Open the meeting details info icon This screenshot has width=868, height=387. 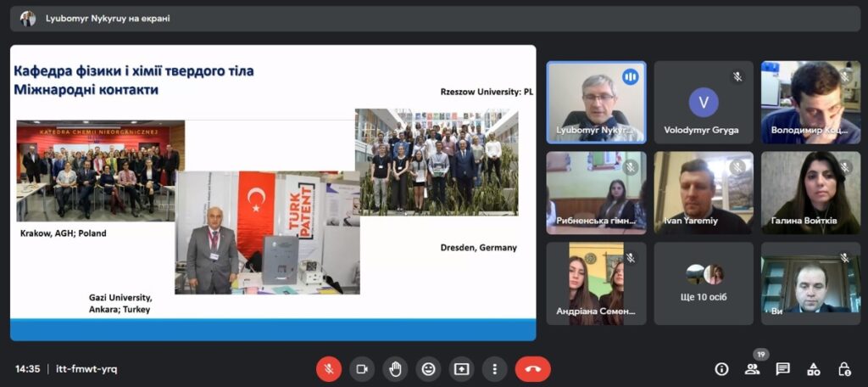tap(721, 368)
